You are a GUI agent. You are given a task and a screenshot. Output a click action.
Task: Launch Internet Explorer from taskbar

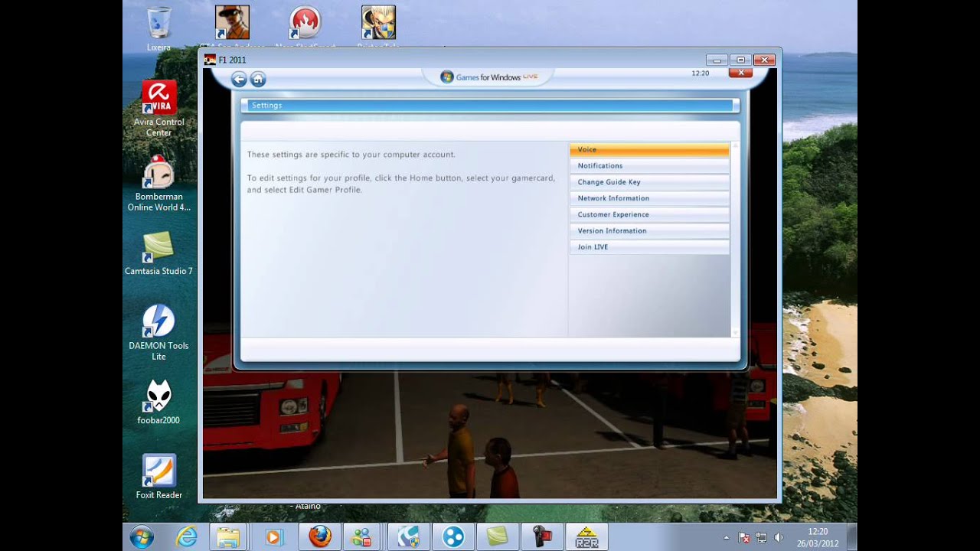tap(186, 537)
